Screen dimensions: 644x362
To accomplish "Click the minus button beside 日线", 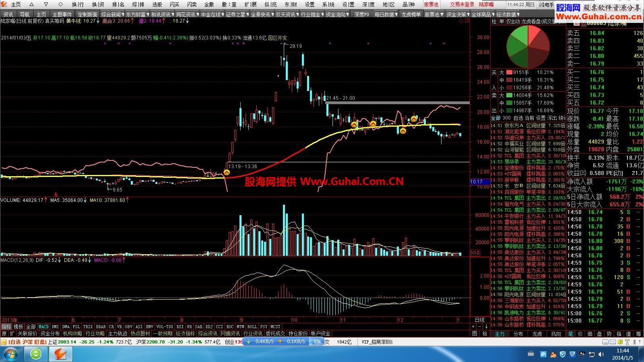I will tap(480, 326).
